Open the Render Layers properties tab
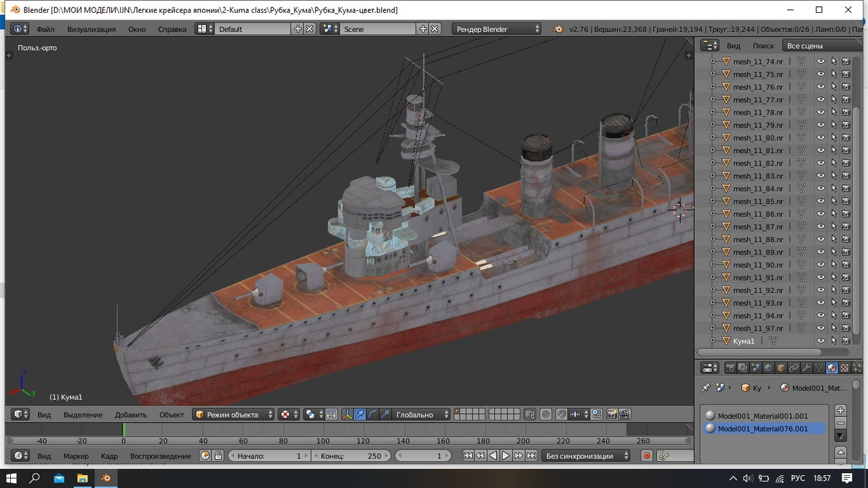The image size is (868, 488). tap(743, 368)
